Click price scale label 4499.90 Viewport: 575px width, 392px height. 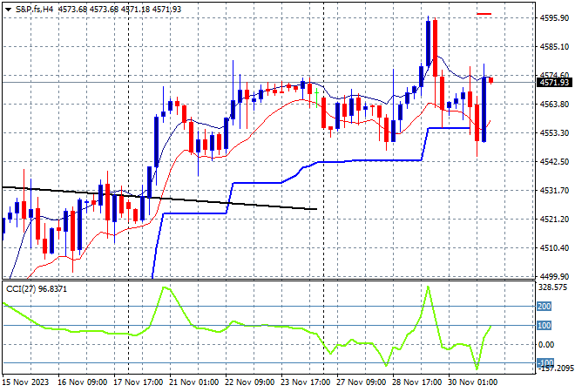[x=554, y=276]
